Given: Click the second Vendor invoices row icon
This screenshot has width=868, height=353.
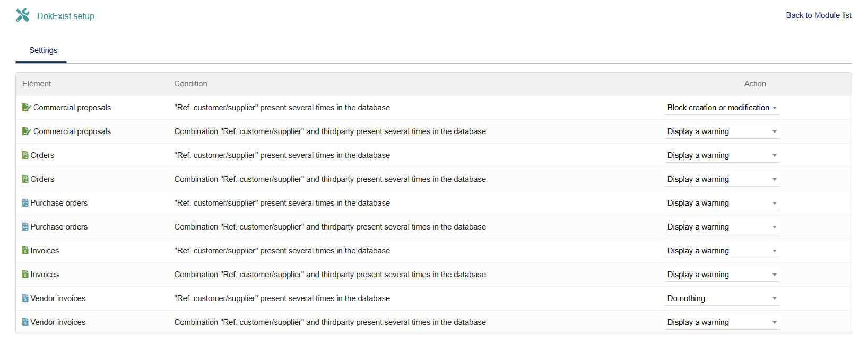Looking at the screenshot, I should pos(25,322).
